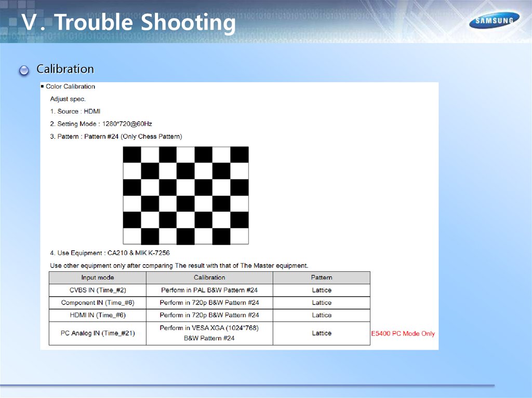
Task: Click the 'Input mode' column header
Action: point(98,278)
